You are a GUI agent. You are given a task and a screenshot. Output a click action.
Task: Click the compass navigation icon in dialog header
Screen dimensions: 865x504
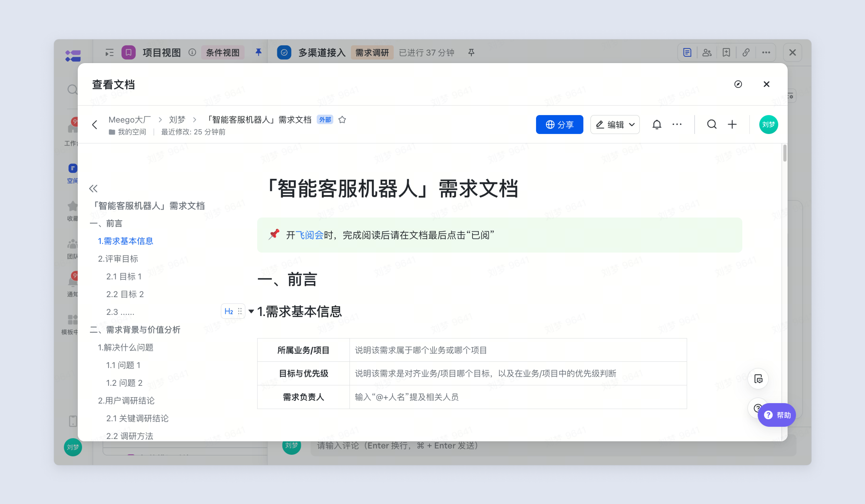(x=738, y=84)
